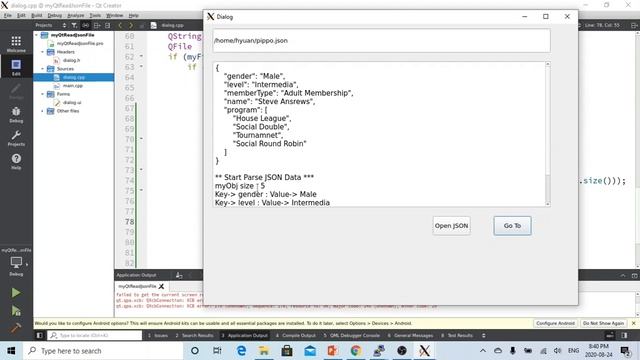The image size is (640, 360).
Task: Open Chrome from taskbar
Action: pyautogui.click(x=356, y=351)
